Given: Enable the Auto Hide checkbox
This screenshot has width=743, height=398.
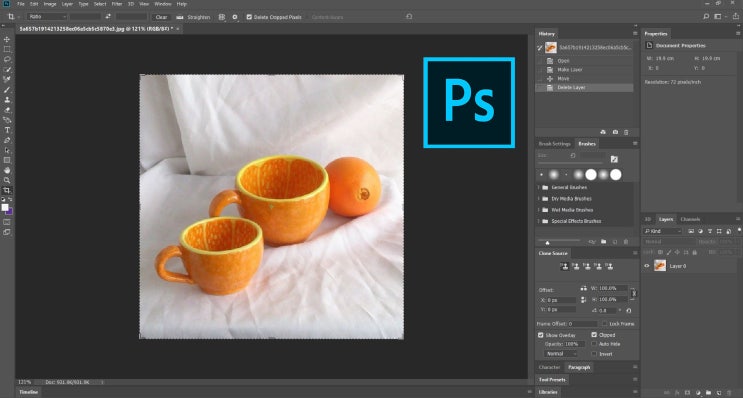Looking at the screenshot, I should click(x=594, y=344).
